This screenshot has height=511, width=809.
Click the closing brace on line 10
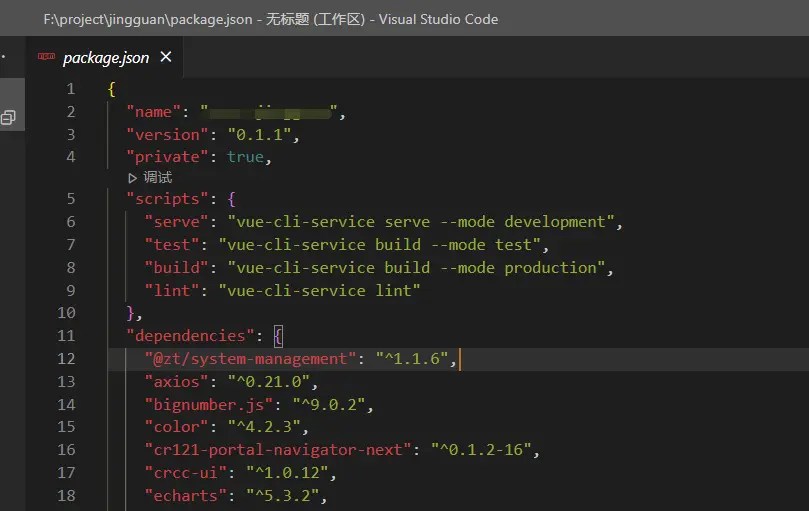point(130,313)
